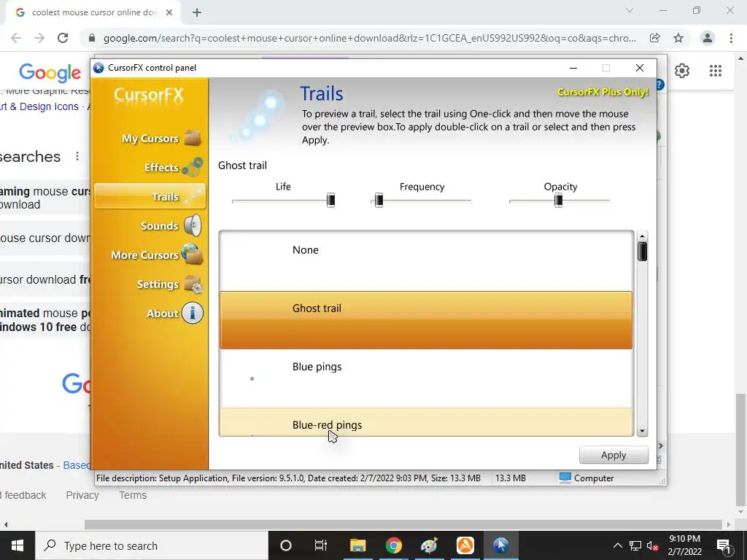The height and width of the screenshot is (560, 747).
Task: Open related searches three-dot menu
Action: coord(77,156)
